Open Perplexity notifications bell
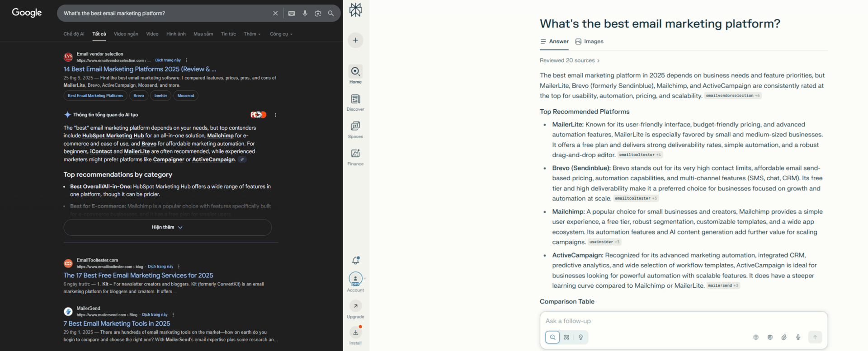 click(356, 260)
